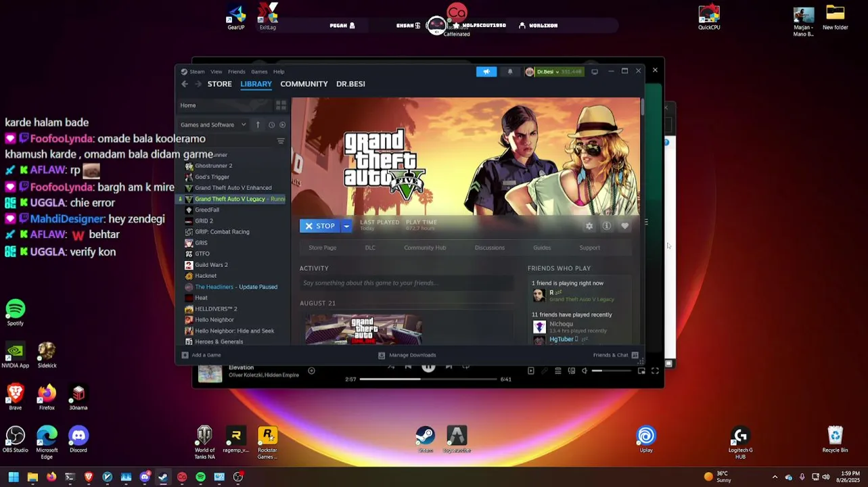Open friend Nichoqu in Friends Who Play
Screen dimensions: 868x487
pyautogui.click(x=561, y=324)
